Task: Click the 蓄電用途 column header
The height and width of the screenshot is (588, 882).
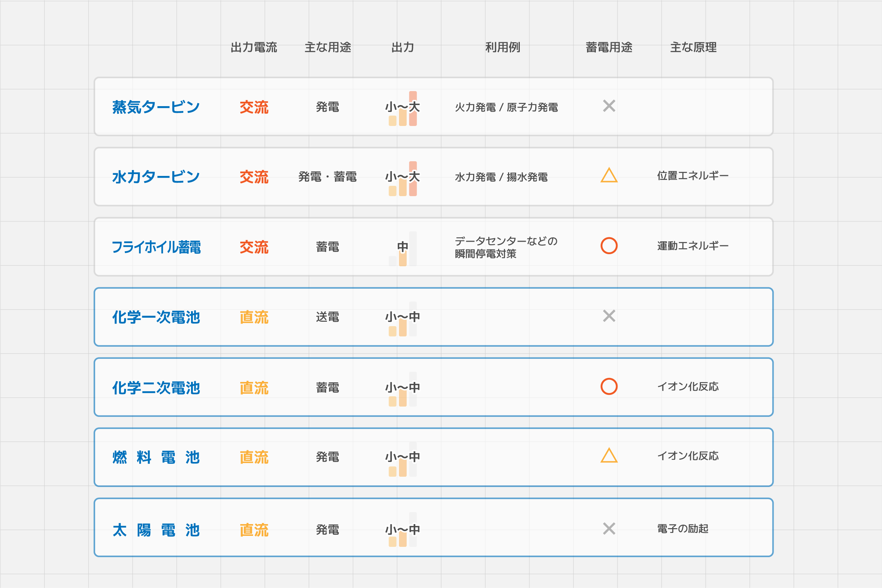Action: pyautogui.click(x=609, y=47)
